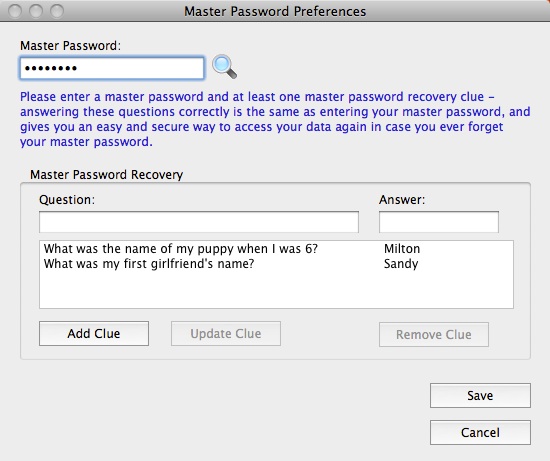Click the Add Clue button
The image size is (550, 461).
click(94, 333)
